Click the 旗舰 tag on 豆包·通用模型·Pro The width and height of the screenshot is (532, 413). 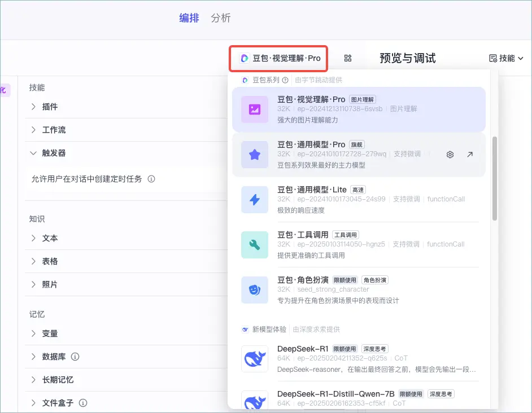tap(356, 145)
